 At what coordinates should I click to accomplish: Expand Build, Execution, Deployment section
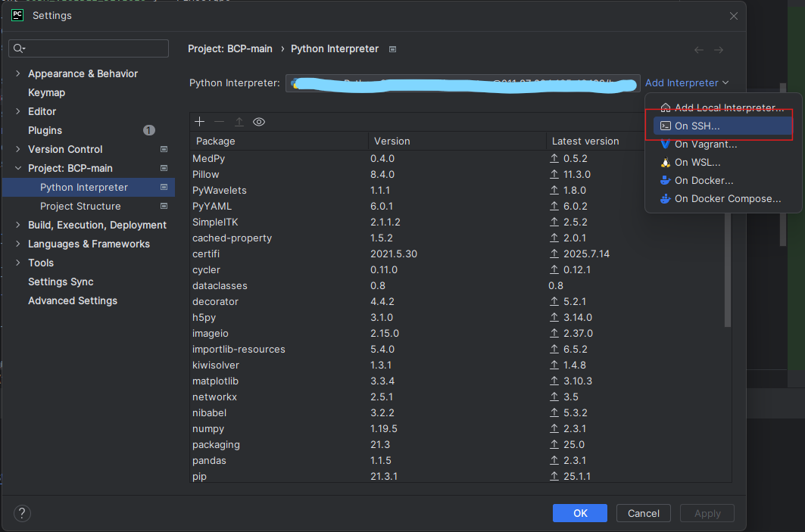[18, 225]
